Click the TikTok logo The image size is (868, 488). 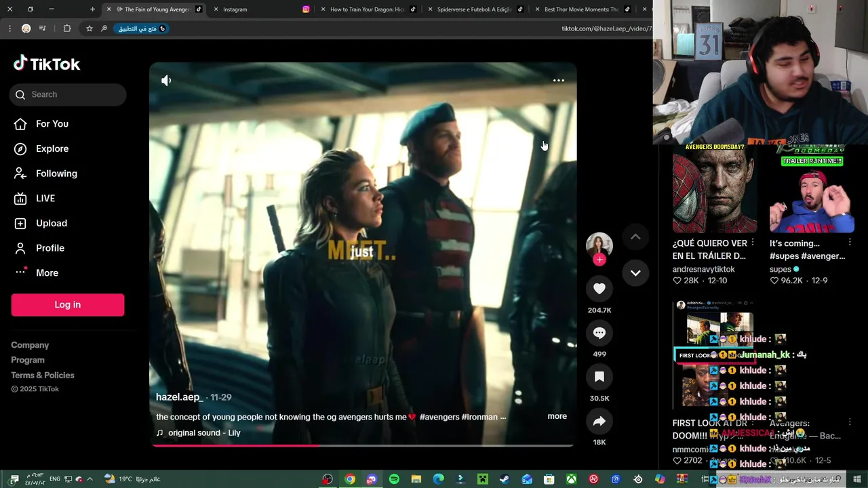[47, 64]
